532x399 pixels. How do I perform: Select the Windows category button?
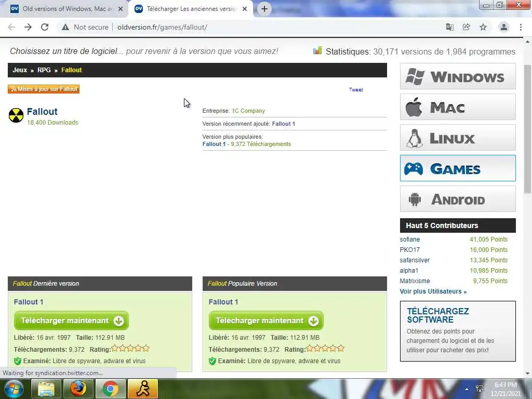pos(458,76)
